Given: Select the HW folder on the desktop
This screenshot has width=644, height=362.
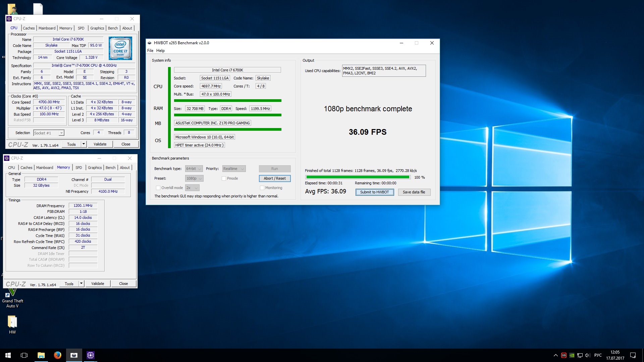Looking at the screenshot, I should point(12,325).
